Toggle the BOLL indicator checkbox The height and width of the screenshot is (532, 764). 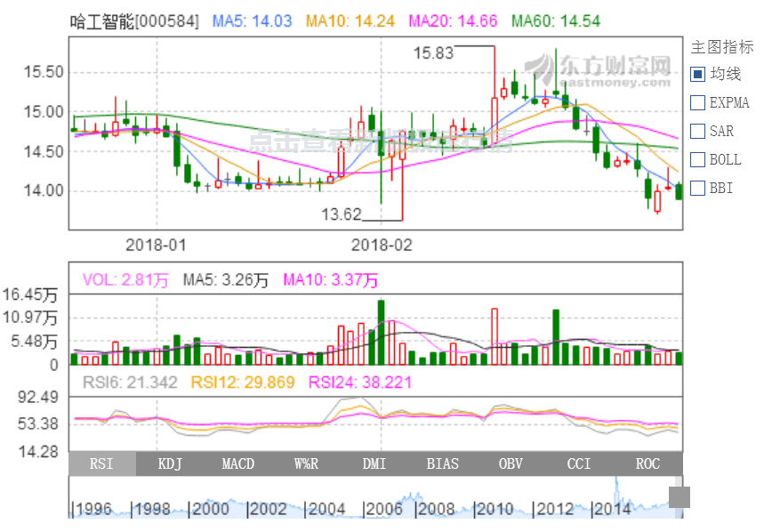coord(697,160)
